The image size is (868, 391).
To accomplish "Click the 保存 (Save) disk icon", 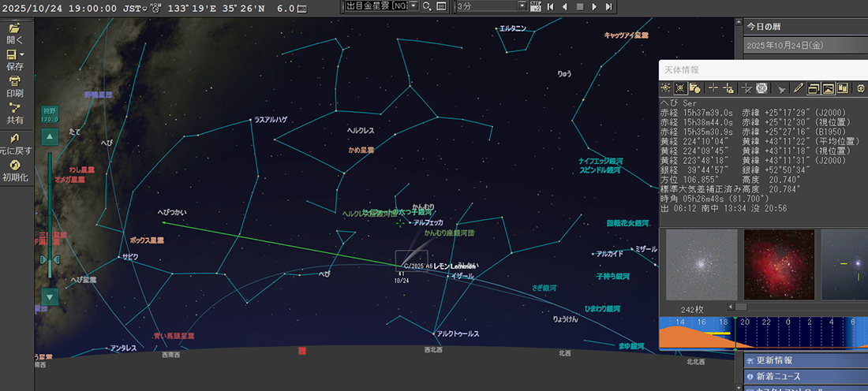I will tap(12, 55).
